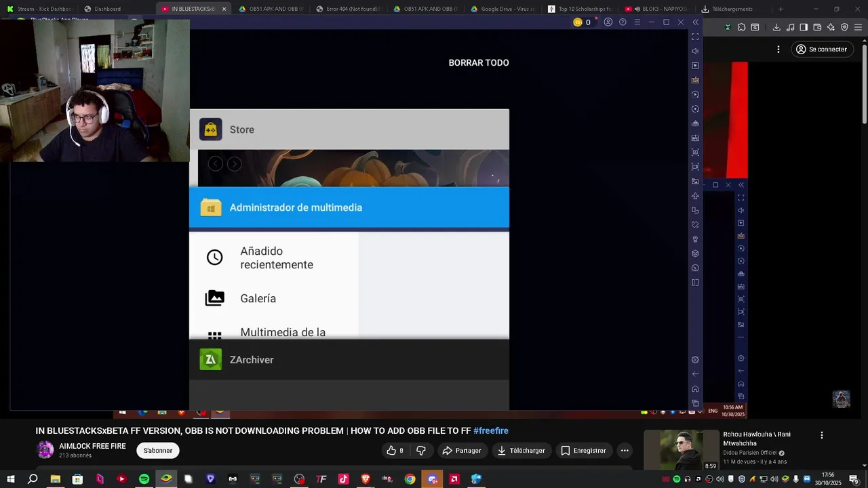Click BlueStacks volume icon in sidebar
This screenshot has height=488, width=868.
pyautogui.click(x=695, y=52)
